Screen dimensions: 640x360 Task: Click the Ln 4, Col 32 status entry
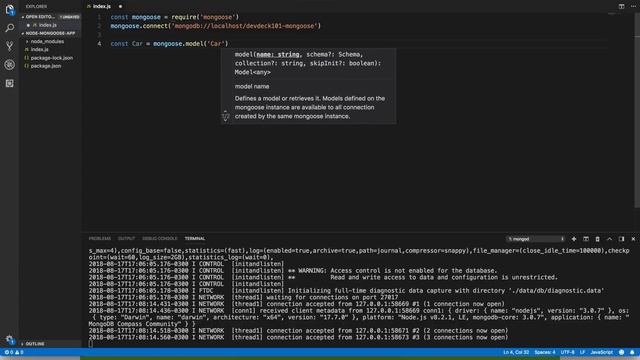516,352
